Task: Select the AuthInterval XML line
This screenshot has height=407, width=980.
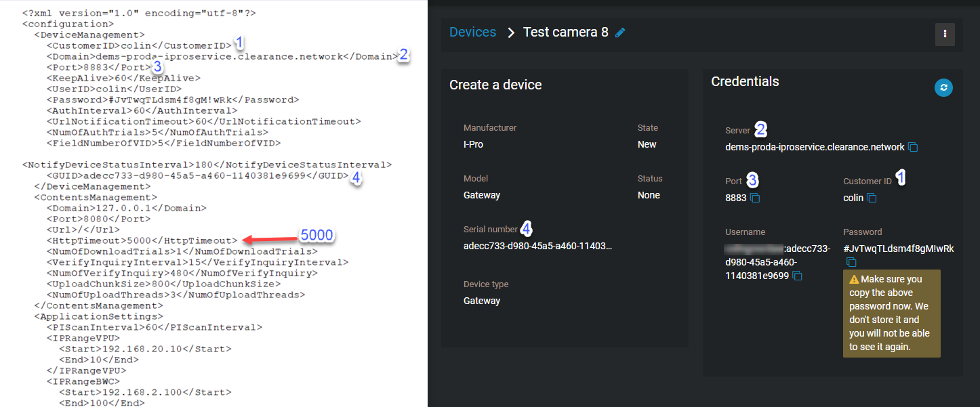Action: coord(142,110)
